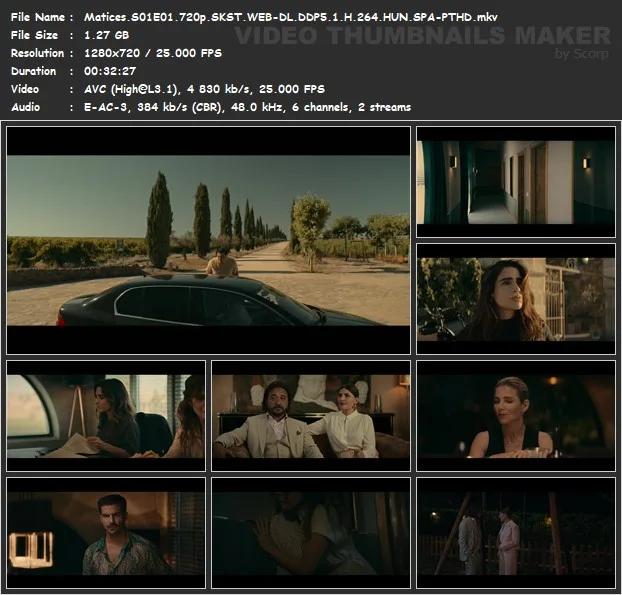This screenshot has width=622, height=595.
Task: Select thumbnail of man in patterned shirt
Action: click(106, 533)
